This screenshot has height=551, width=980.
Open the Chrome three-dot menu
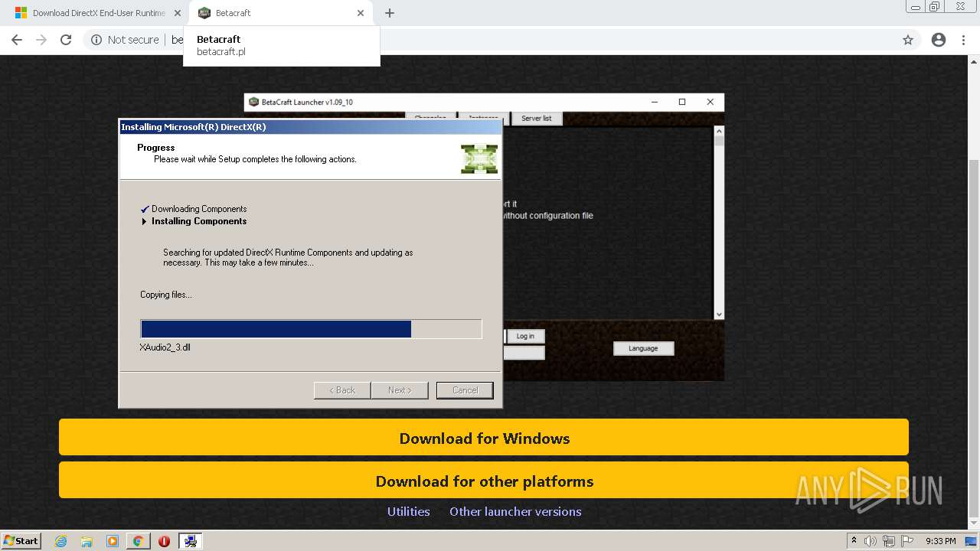pyautogui.click(x=963, y=40)
